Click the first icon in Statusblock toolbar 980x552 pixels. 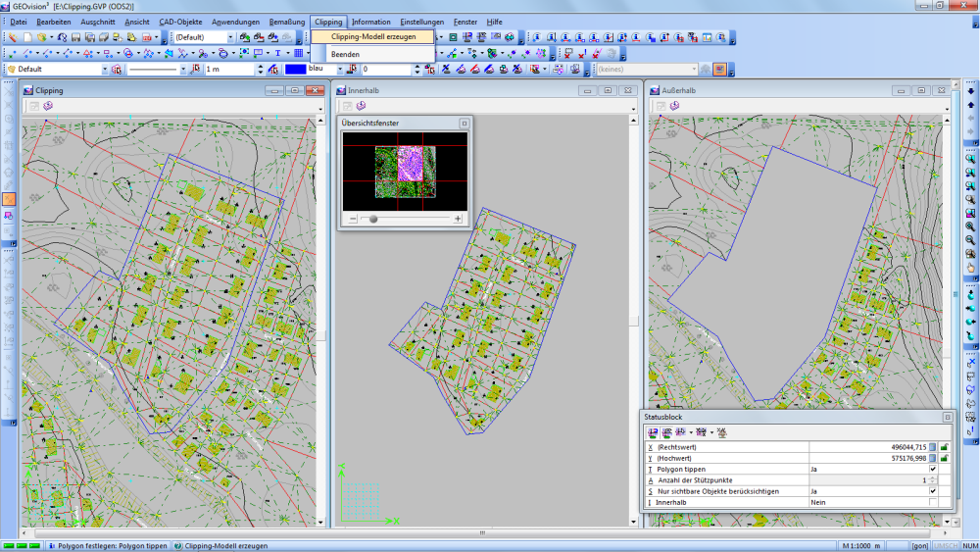pos(652,431)
